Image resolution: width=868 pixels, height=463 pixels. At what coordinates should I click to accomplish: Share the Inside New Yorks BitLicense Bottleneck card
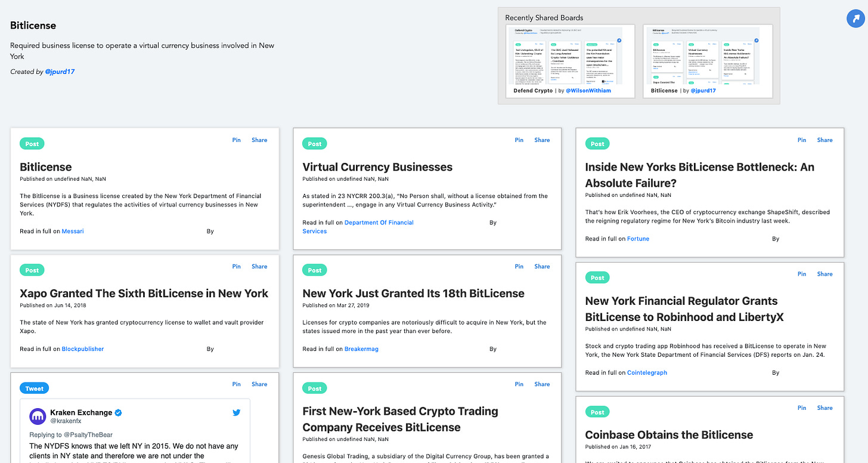pyautogui.click(x=824, y=140)
